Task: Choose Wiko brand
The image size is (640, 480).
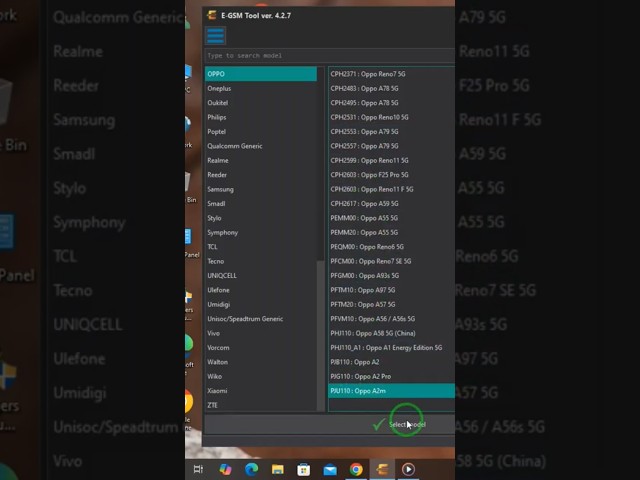Action: tap(261, 376)
